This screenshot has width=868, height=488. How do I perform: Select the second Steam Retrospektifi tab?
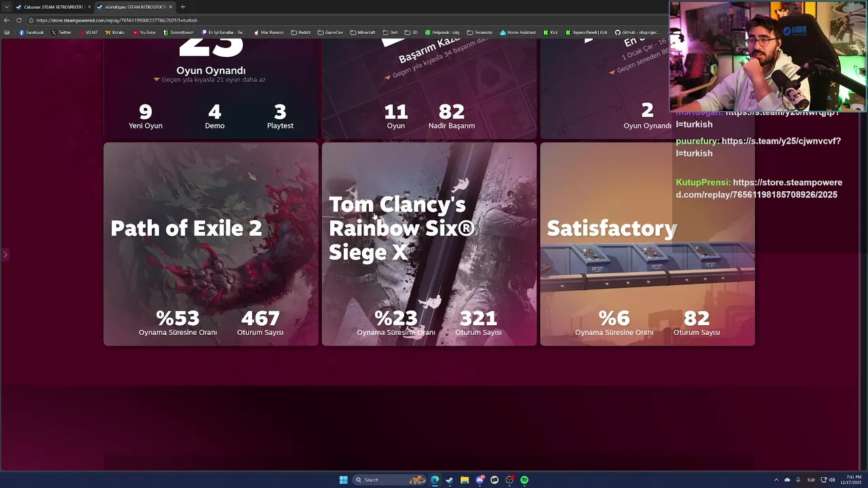point(134,7)
